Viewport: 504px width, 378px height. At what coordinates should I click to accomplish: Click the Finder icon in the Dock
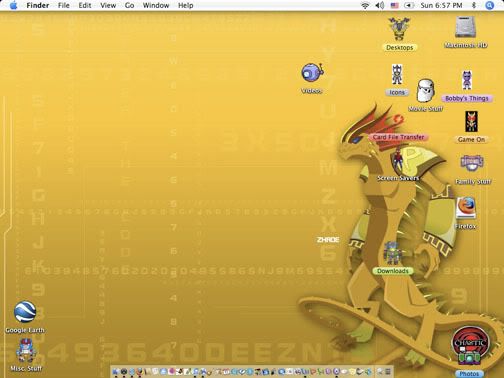tap(116, 371)
